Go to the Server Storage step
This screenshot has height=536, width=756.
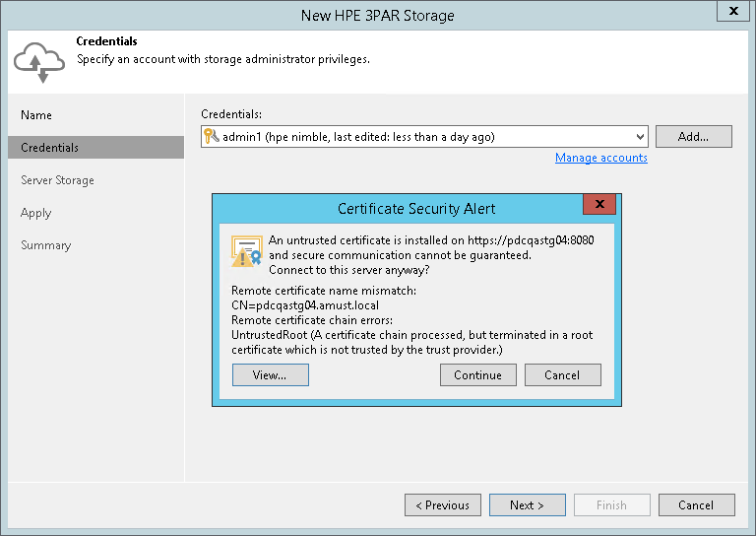point(58,180)
